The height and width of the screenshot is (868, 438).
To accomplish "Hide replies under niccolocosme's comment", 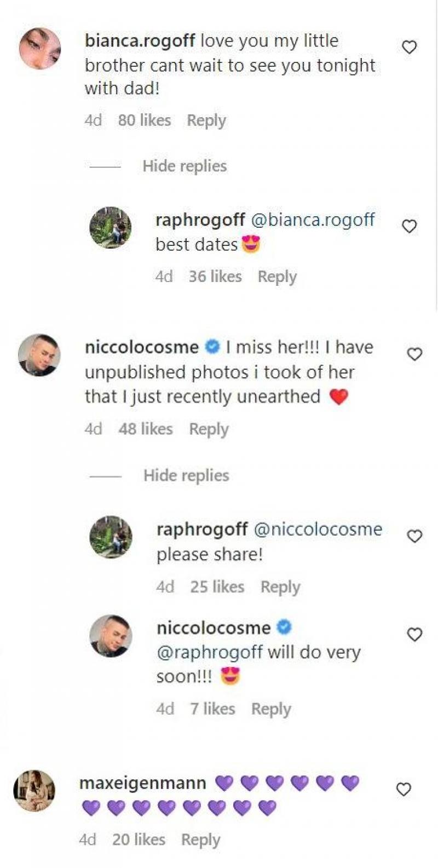I will pos(186,475).
